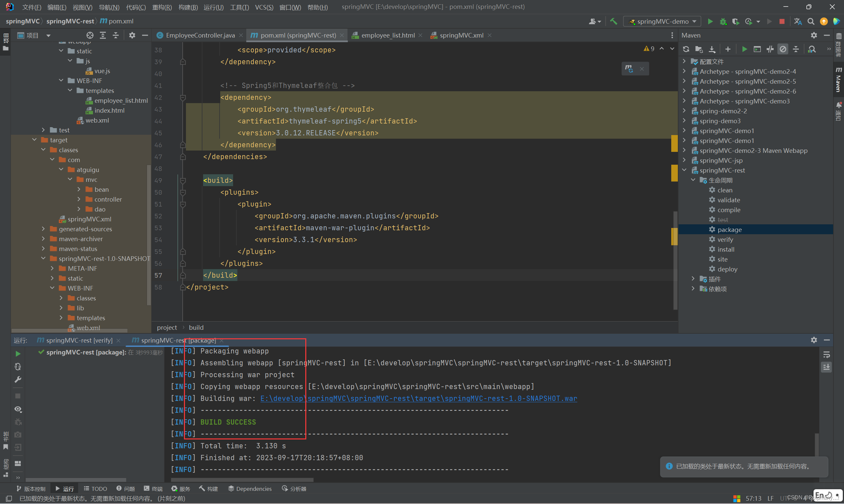Open the VCS(S) menu
844x504 pixels.
click(x=264, y=7)
